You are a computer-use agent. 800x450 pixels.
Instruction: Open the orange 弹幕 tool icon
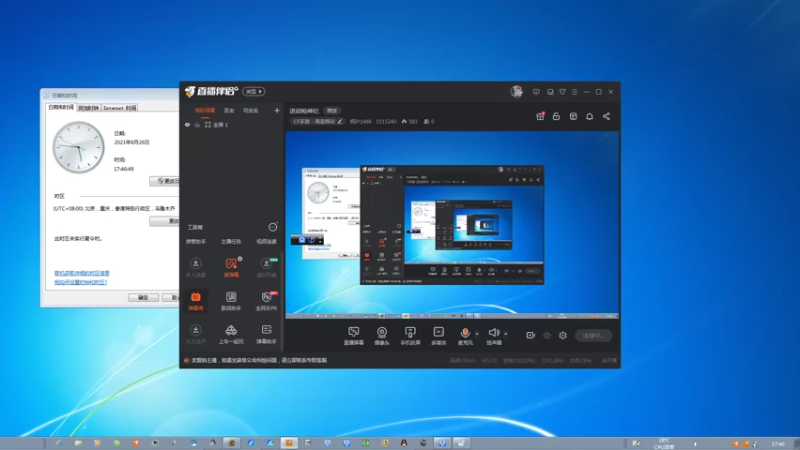195,301
